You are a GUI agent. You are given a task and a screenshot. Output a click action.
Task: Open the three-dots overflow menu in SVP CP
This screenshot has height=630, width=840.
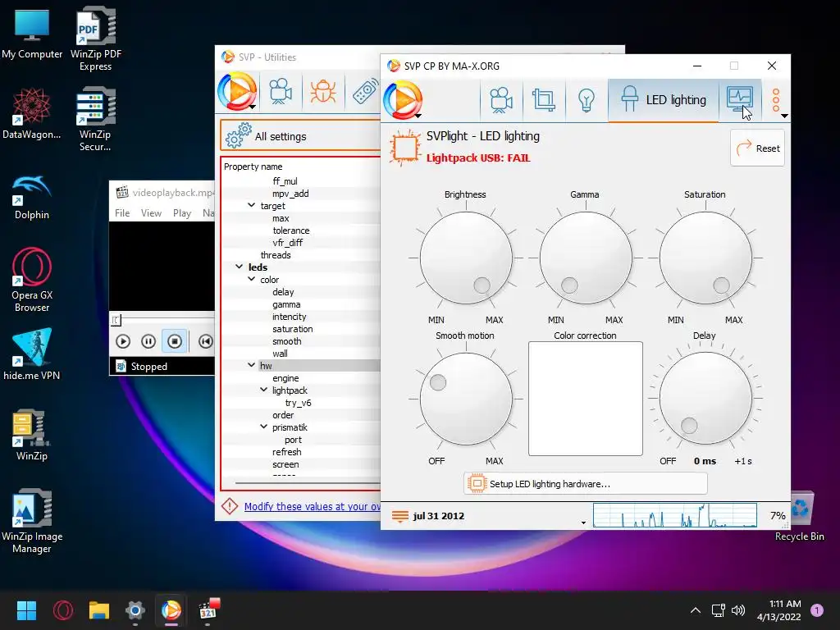pyautogui.click(x=776, y=100)
